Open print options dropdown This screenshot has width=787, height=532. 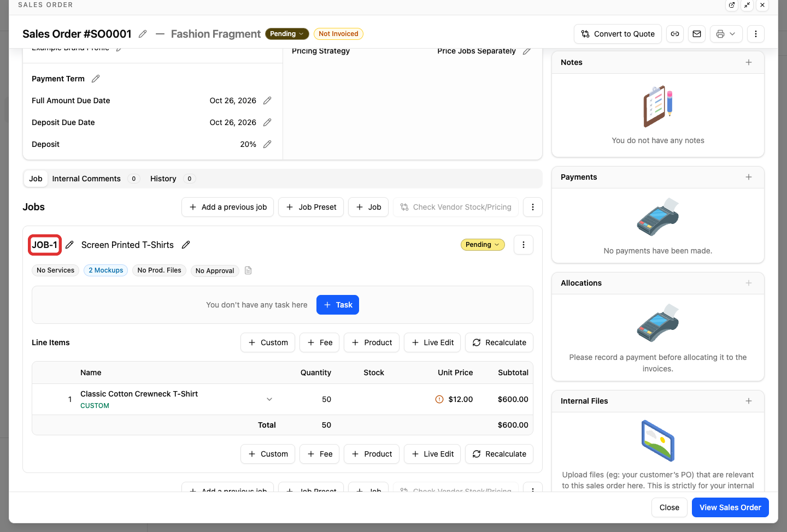tap(726, 34)
